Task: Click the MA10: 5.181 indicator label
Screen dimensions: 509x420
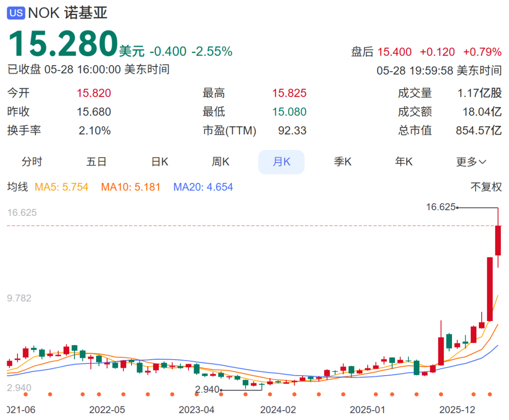Action: pos(131,187)
